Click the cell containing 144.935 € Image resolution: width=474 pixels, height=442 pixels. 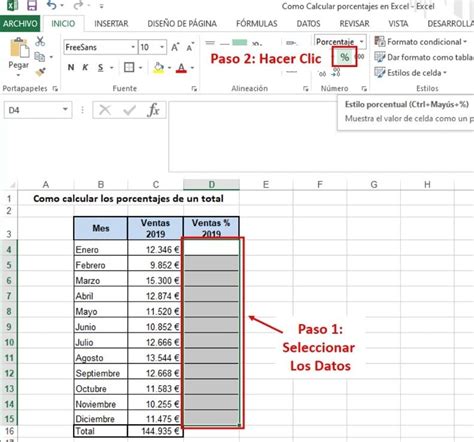pyautogui.click(x=155, y=431)
